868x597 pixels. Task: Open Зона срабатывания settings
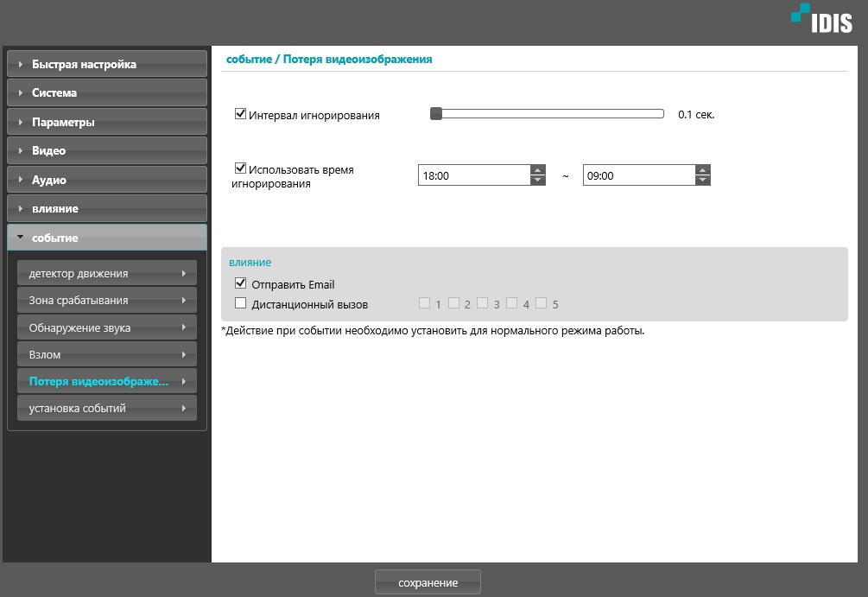tap(107, 300)
